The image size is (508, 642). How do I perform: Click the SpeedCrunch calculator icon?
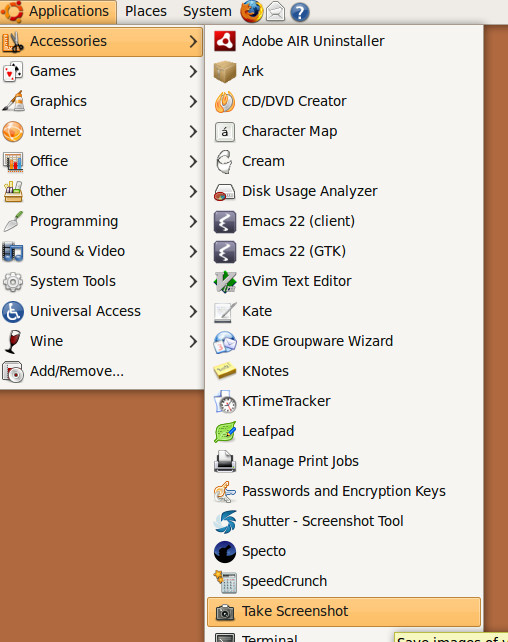tap(225, 581)
